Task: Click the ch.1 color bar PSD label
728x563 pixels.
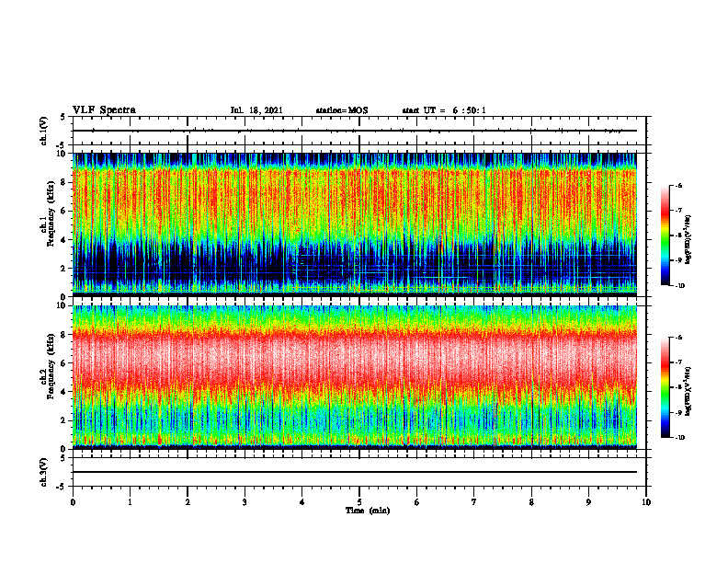Action: (x=688, y=240)
